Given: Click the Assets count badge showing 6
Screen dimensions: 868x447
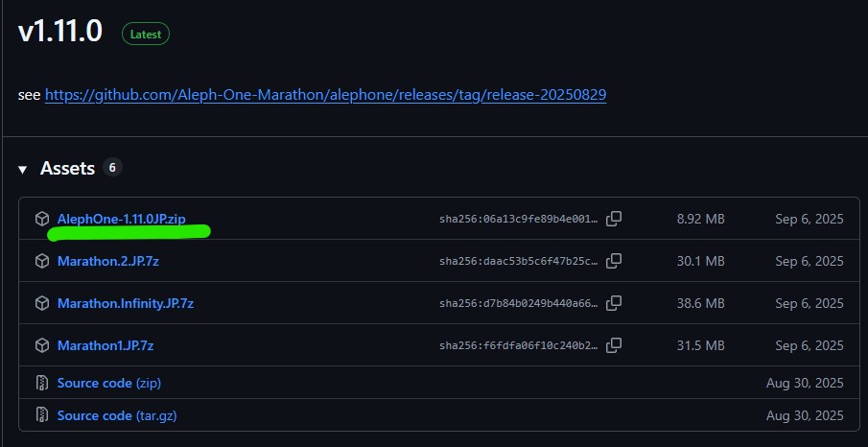Looking at the screenshot, I should point(112,168).
